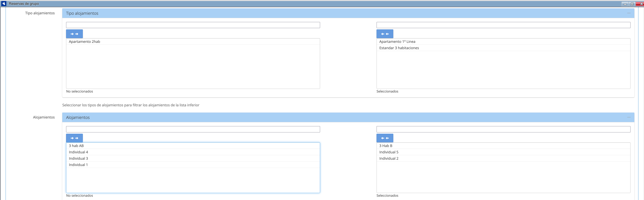Select 3 Hab B in selected list
Screen dimensions: 644x200
coord(386,146)
